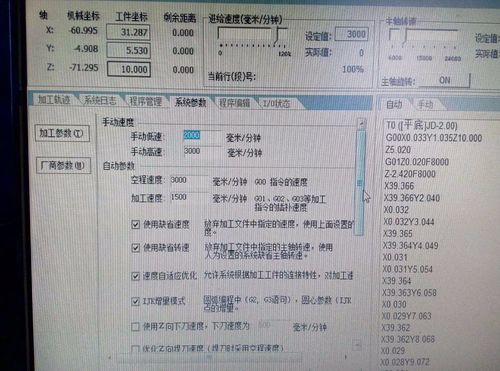Click the 加工速度 input field
500x371 pixels.
[x=189, y=197]
